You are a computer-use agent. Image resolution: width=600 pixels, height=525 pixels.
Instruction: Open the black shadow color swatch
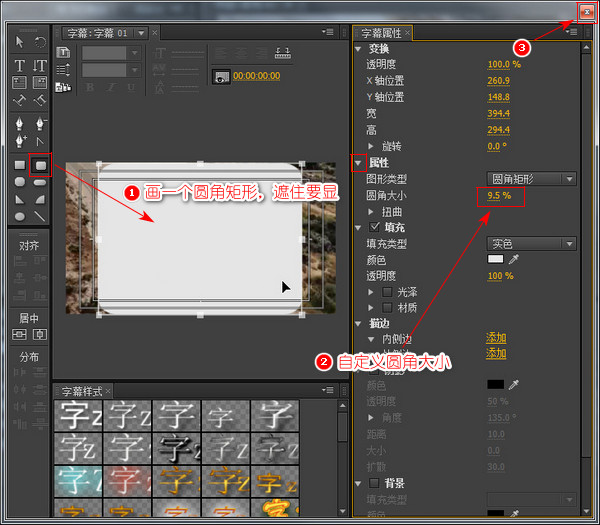(x=495, y=384)
